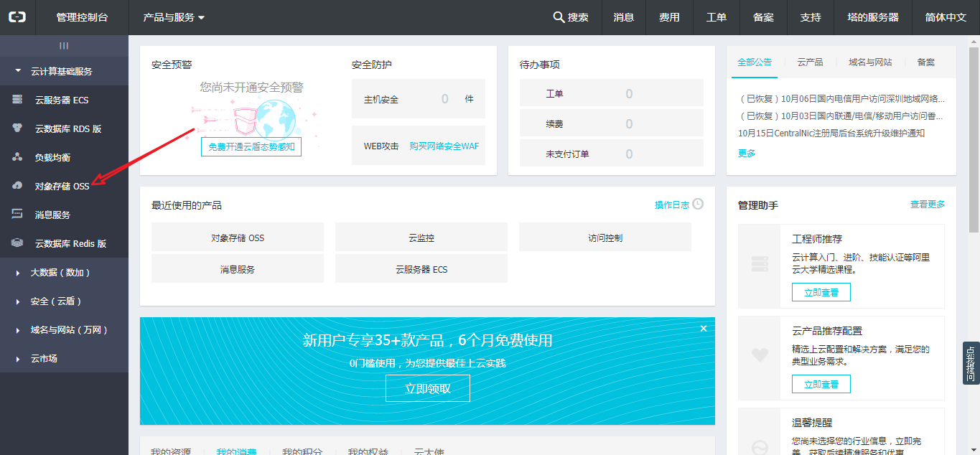Select 云产品 announcements tab
Image resolution: width=980 pixels, height=455 pixels.
pos(810,62)
